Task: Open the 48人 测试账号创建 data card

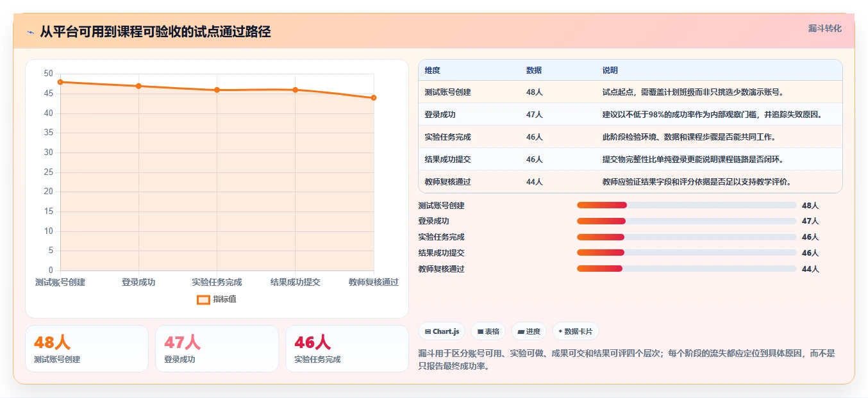Action: pyautogui.click(x=87, y=349)
